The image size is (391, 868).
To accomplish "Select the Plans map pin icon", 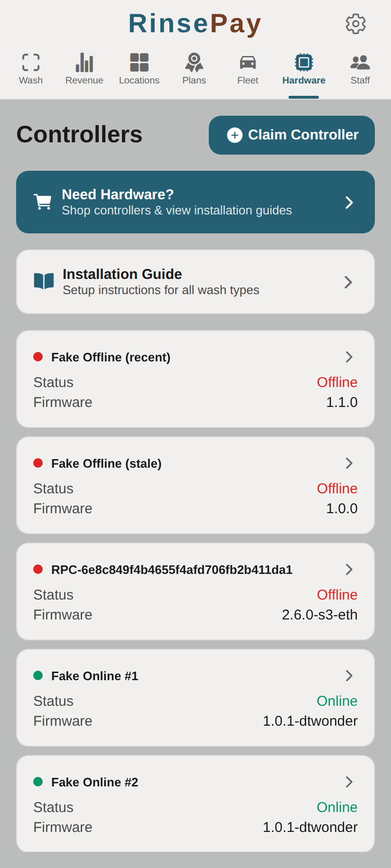I will (194, 62).
